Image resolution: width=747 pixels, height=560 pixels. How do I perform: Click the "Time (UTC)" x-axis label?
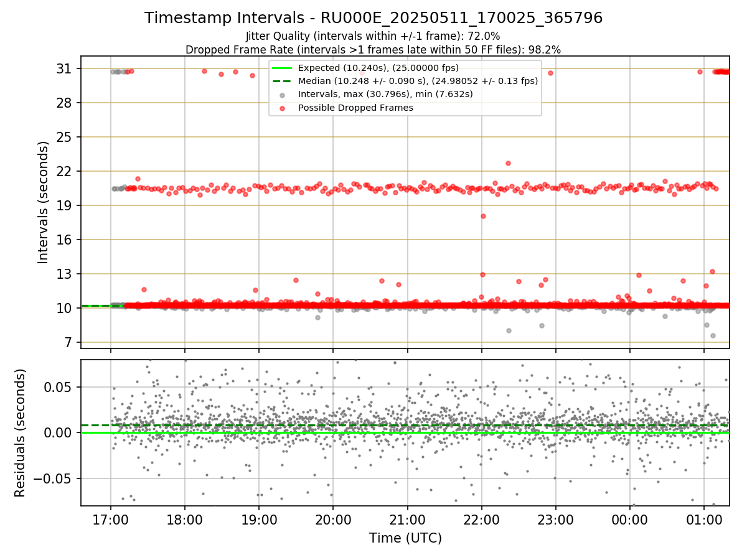(405, 538)
